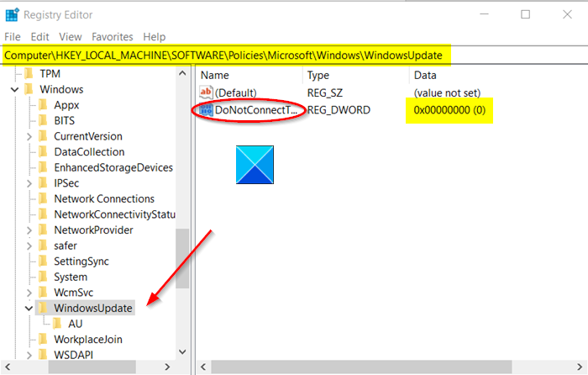Click the EnhancedStorageDevices folder icon
Image resolution: width=588 pixels, height=375 pixels.
click(43, 167)
